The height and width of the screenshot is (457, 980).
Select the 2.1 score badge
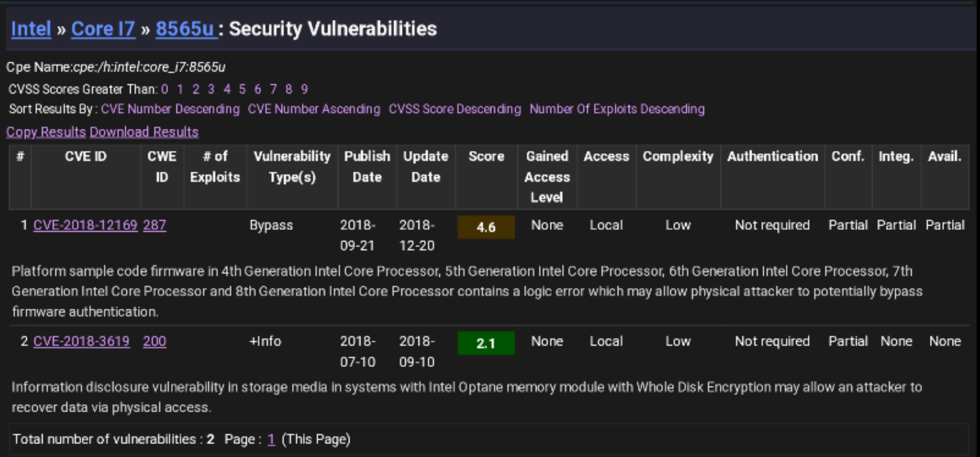click(486, 343)
